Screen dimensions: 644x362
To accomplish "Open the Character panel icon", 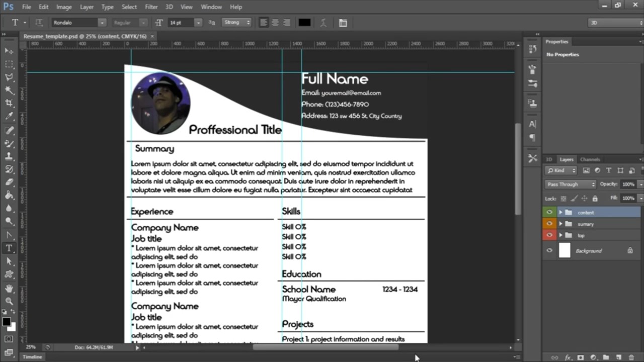I will [532, 124].
